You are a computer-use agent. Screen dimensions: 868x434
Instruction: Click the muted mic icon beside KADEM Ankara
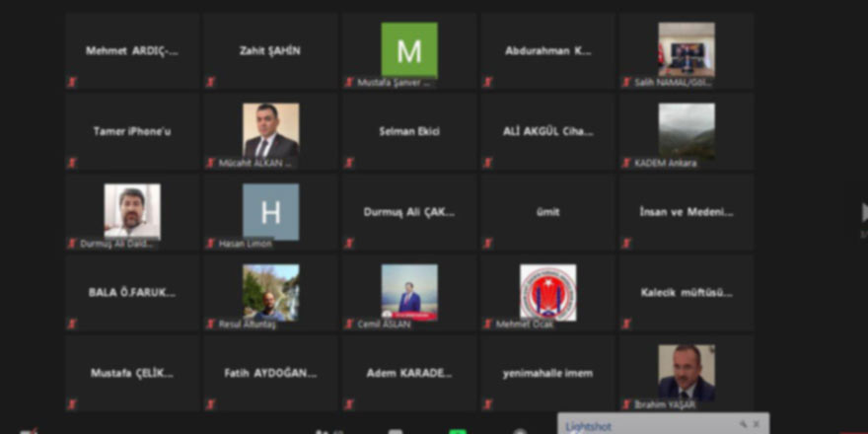click(x=626, y=163)
